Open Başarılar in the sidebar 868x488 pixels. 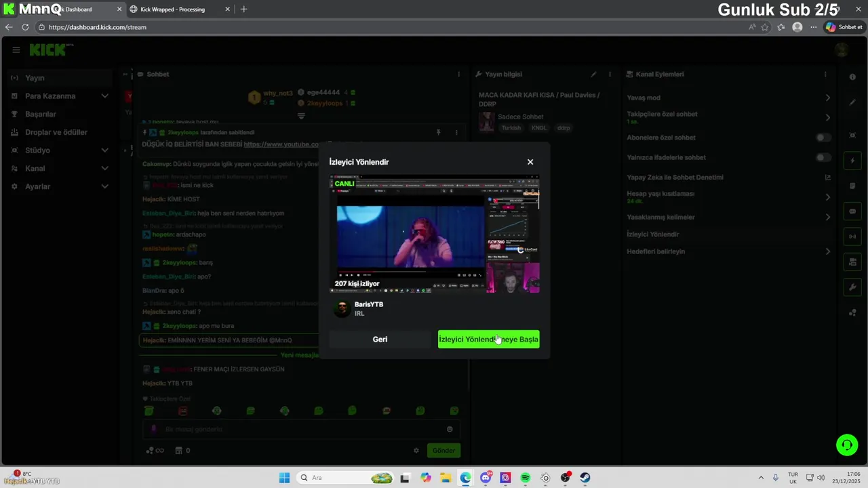[60, 114]
